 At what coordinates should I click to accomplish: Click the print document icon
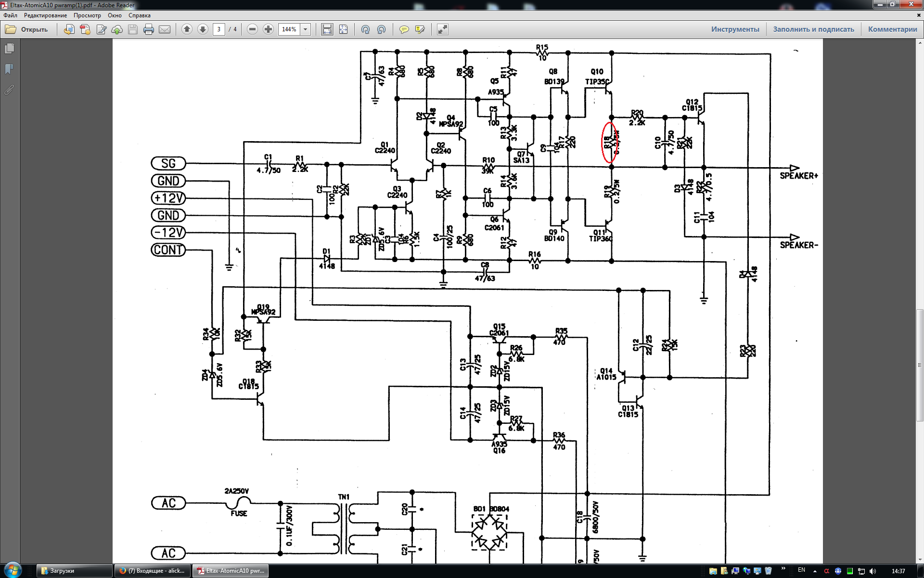click(149, 29)
